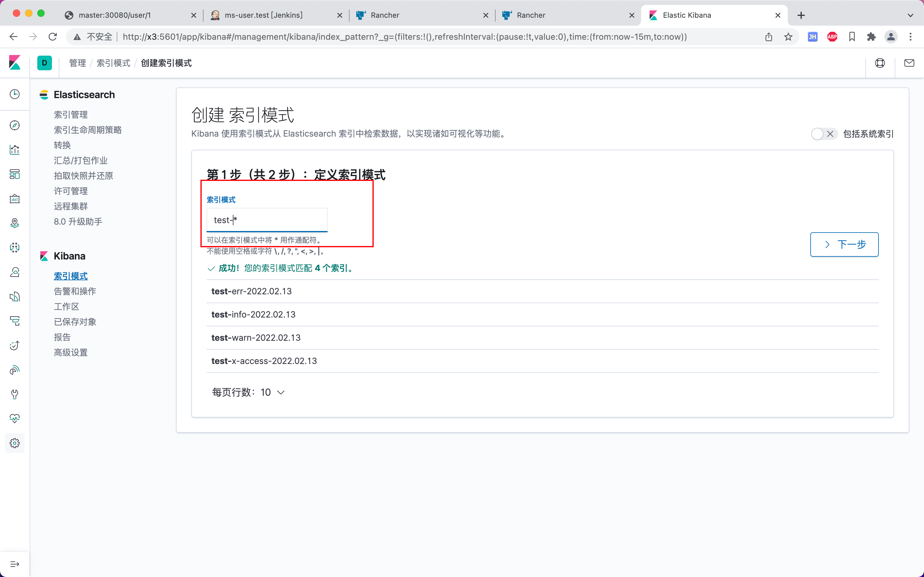Open 索引生命周期策略 link
This screenshot has width=924, height=577.
(x=88, y=130)
